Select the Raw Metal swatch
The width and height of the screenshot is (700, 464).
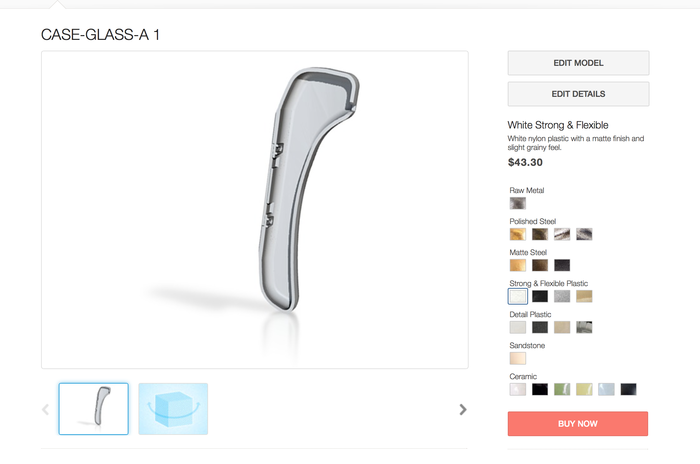pyautogui.click(x=517, y=203)
